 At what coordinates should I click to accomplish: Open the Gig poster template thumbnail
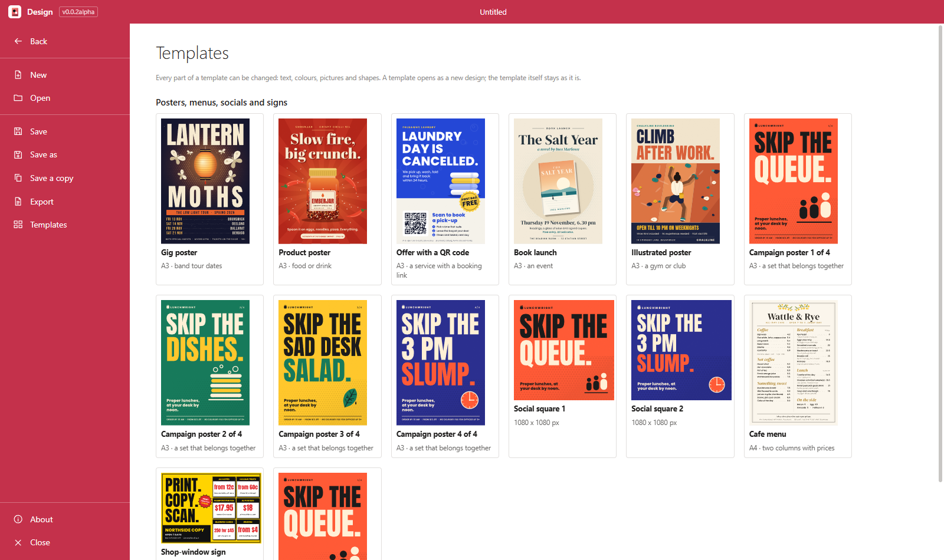pyautogui.click(x=205, y=181)
